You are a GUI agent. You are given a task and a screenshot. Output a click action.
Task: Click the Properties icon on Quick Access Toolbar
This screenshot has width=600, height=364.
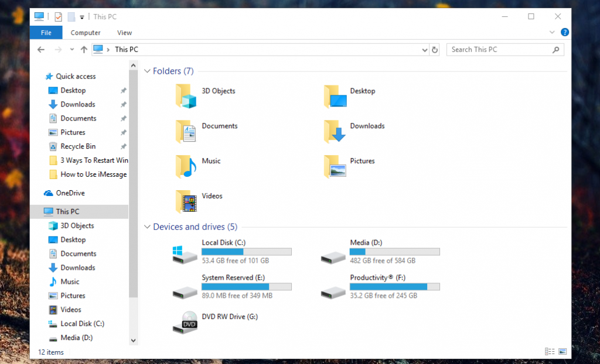57,17
